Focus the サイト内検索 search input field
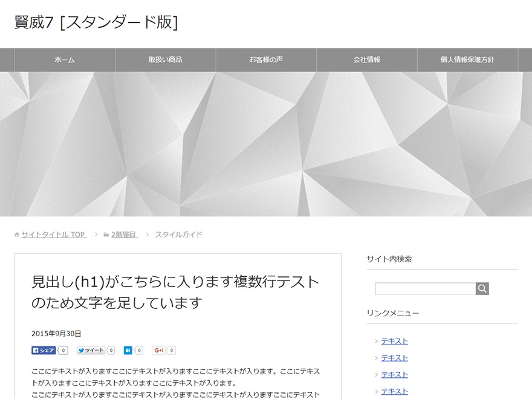 tap(426, 289)
